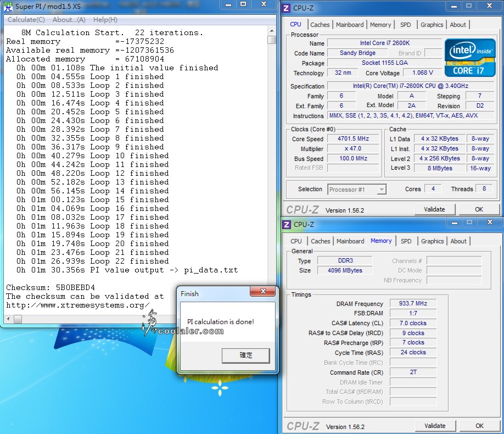Click the Intel Core i7 logo badge
The width and height of the screenshot is (504, 434).
pos(470,58)
